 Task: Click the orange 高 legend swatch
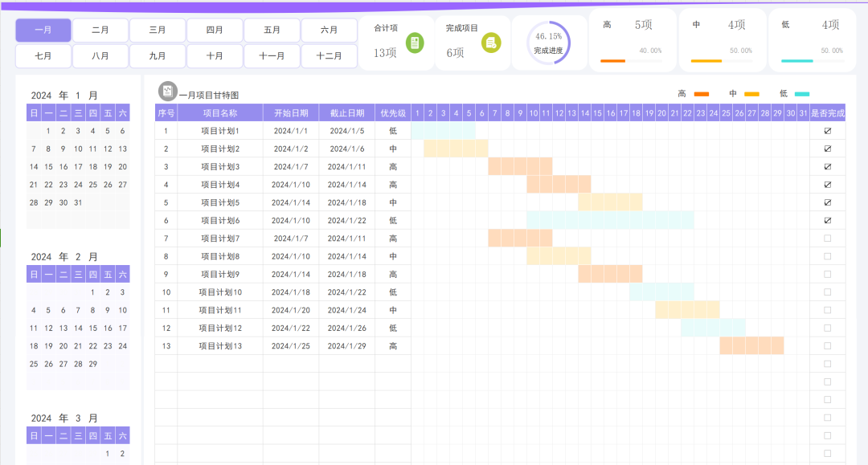702,94
